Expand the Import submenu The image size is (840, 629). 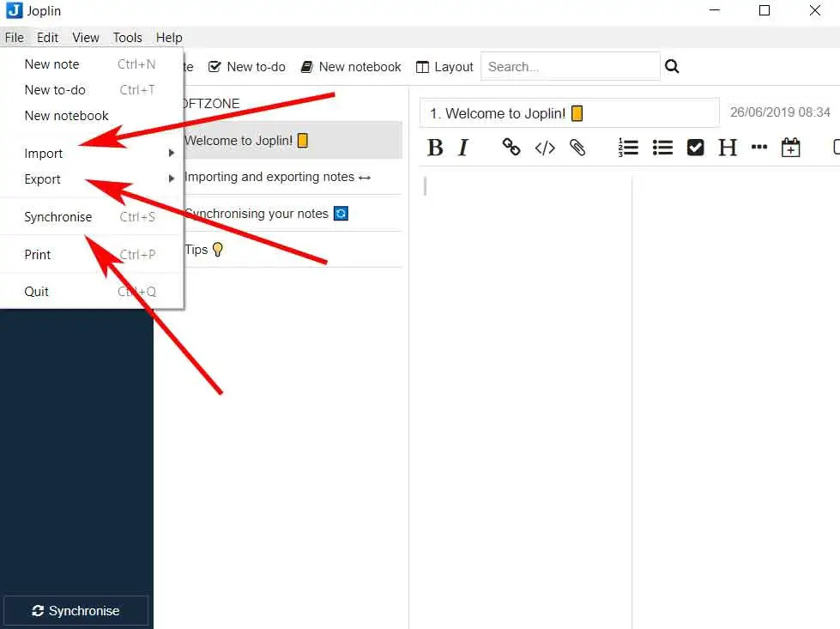(91, 154)
